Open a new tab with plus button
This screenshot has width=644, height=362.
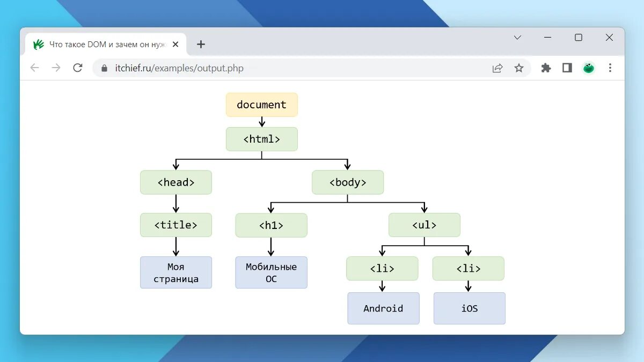(201, 45)
